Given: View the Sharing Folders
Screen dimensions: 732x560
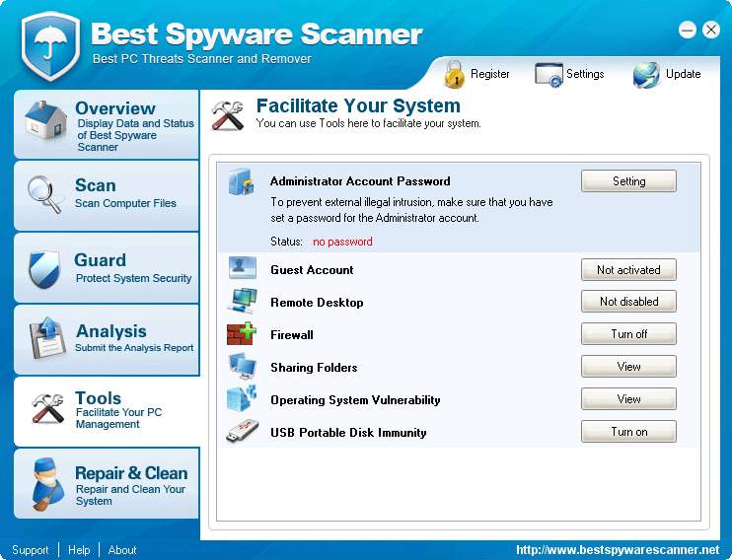Looking at the screenshot, I should pyautogui.click(x=628, y=367).
